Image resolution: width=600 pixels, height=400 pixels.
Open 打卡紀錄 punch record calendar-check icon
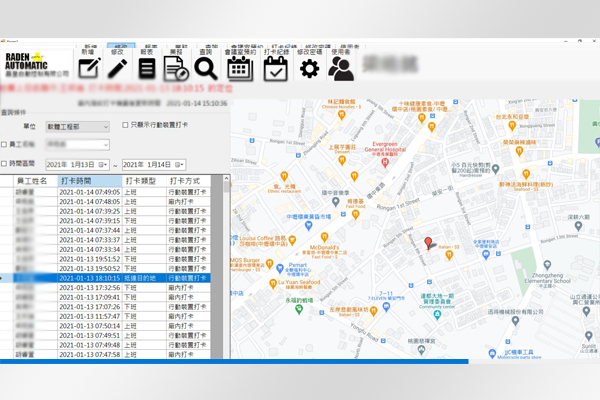tap(276, 68)
